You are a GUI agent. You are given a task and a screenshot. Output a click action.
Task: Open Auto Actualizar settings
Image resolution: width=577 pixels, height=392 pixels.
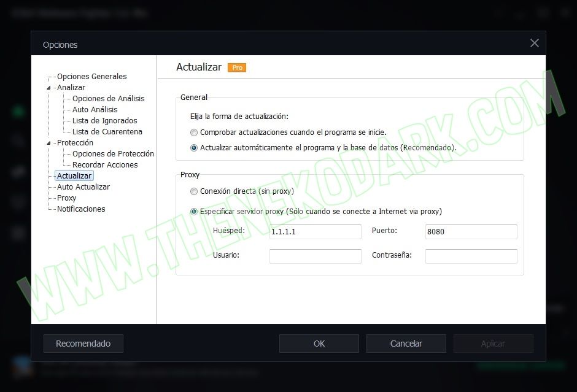(x=83, y=187)
